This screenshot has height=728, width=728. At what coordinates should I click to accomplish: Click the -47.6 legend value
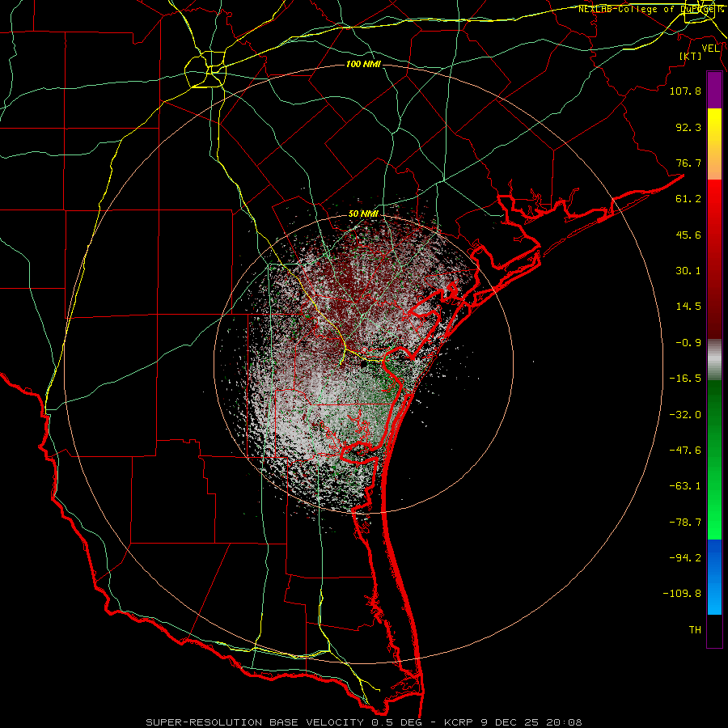[x=685, y=451]
